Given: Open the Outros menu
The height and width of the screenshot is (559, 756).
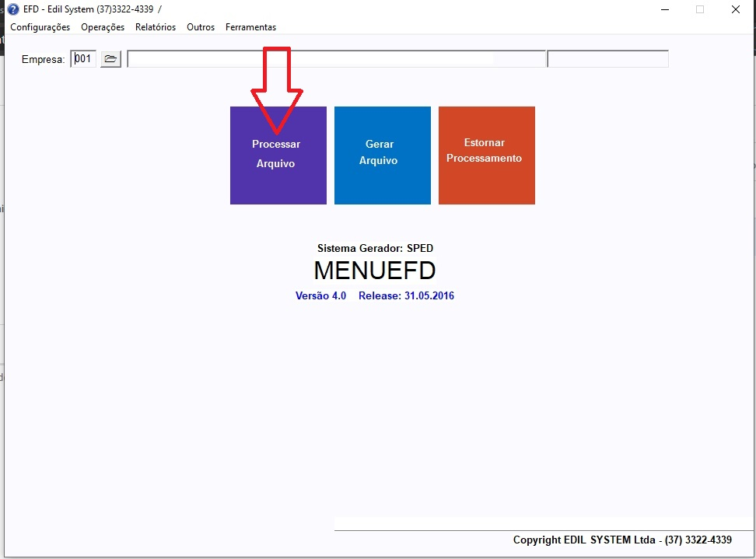Looking at the screenshot, I should tap(201, 27).
